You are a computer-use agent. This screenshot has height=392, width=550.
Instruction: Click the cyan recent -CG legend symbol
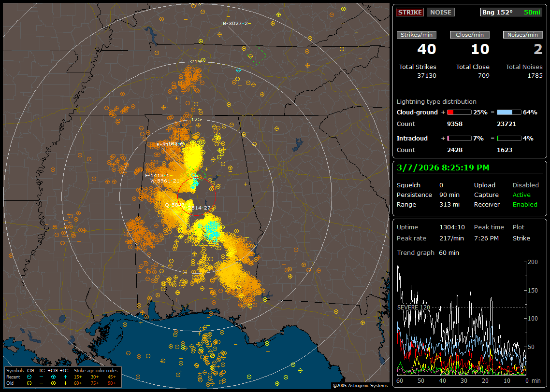(29, 377)
